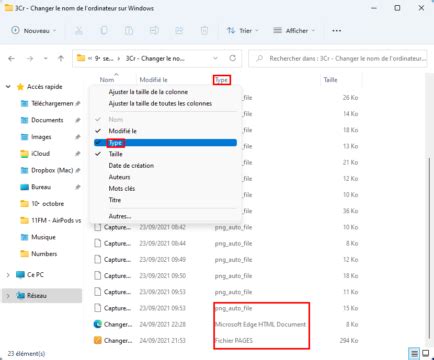Open '11FM - AirPods vs' folder
The height and width of the screenshot is (360, 434).
point(51,220)
